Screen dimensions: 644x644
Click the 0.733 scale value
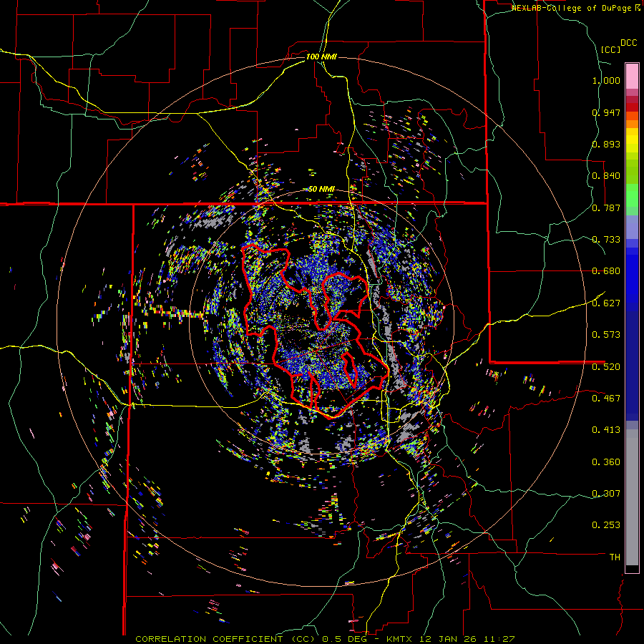point(606,240)
